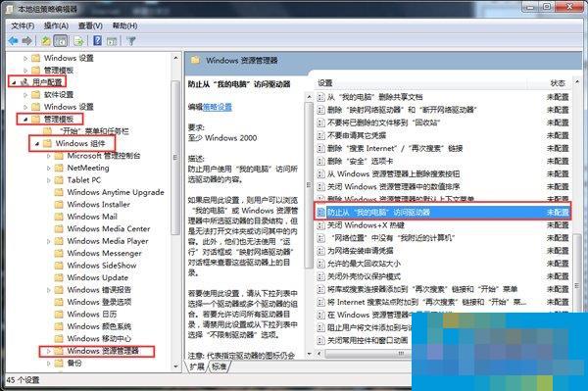Select 删除"映射网络驱动器"和"断开网络驱动器" setting
588x391 pixels.
(x=402, y=110)
